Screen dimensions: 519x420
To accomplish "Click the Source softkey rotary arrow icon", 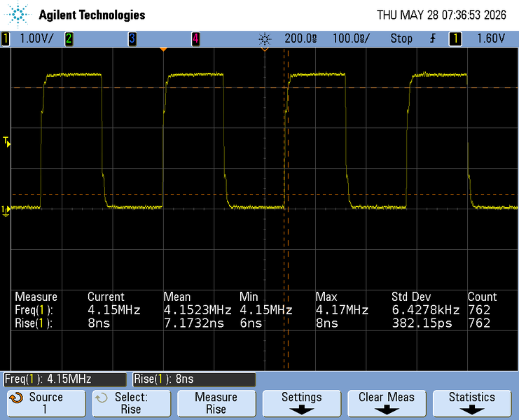I will pos(16,398).
